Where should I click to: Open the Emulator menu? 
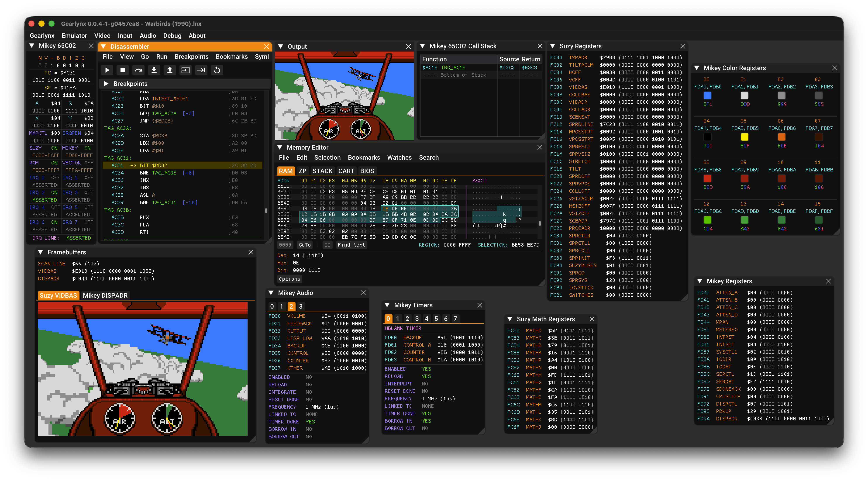point(74,35)
